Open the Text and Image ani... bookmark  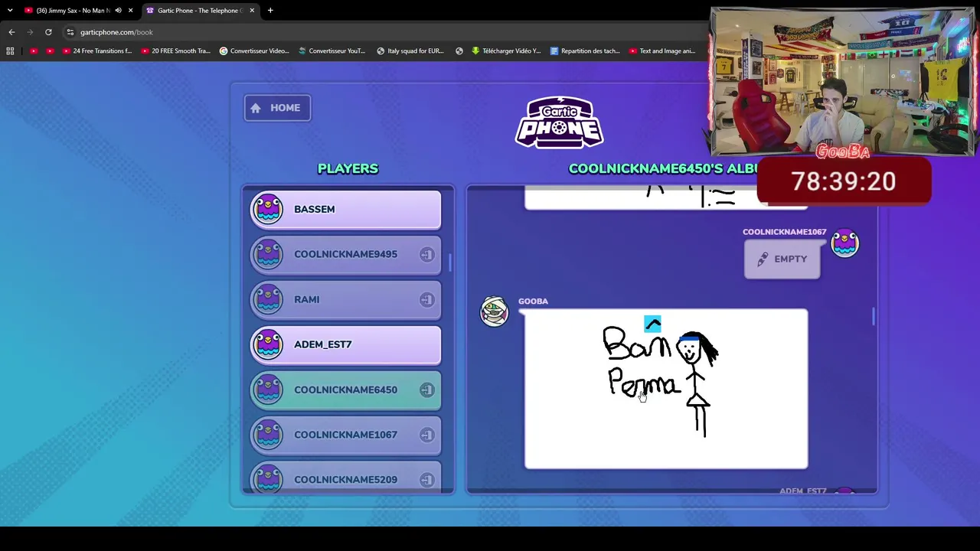point(662,51)
